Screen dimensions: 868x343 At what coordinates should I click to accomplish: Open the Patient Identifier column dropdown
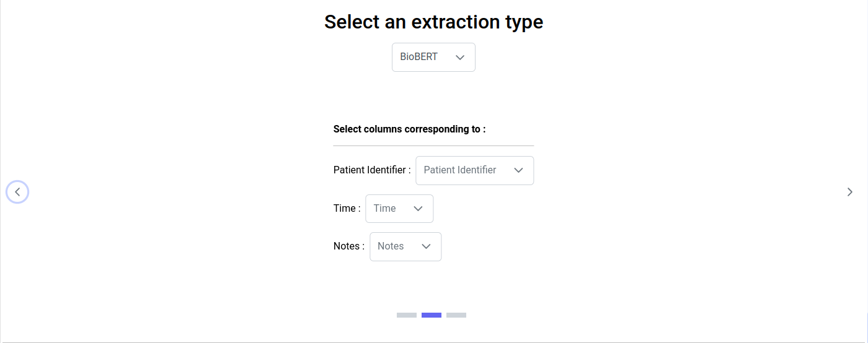pyautogui.click(x=474, y=170)
